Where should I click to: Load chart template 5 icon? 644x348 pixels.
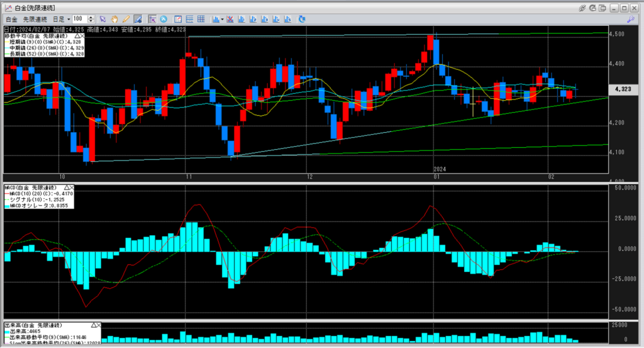pos(287,20)
